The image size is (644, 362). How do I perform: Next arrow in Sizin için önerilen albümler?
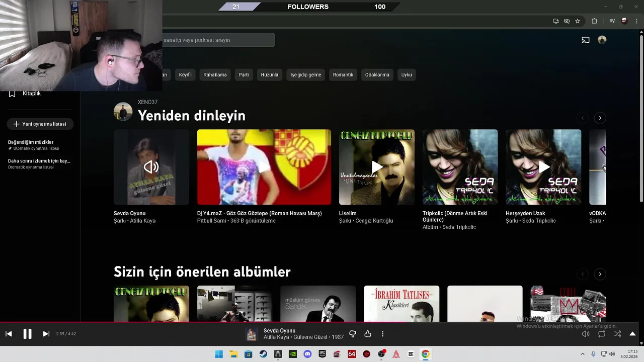pos(600,275)
